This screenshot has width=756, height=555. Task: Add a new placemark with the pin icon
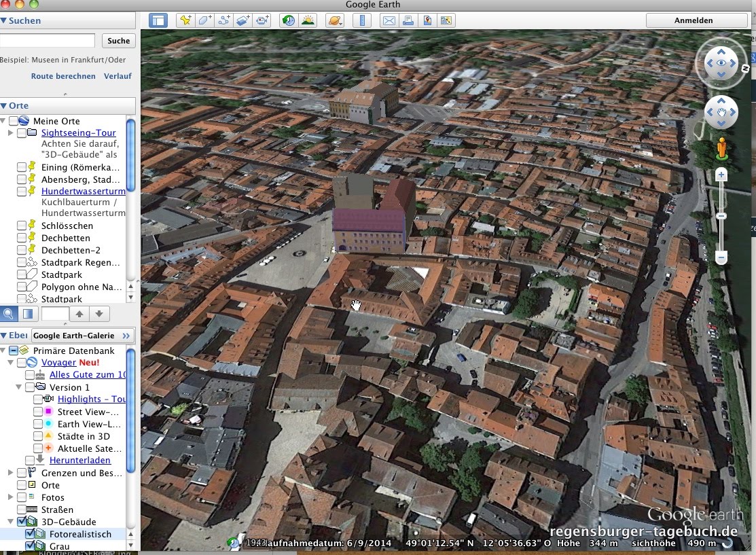pos(185,20)
